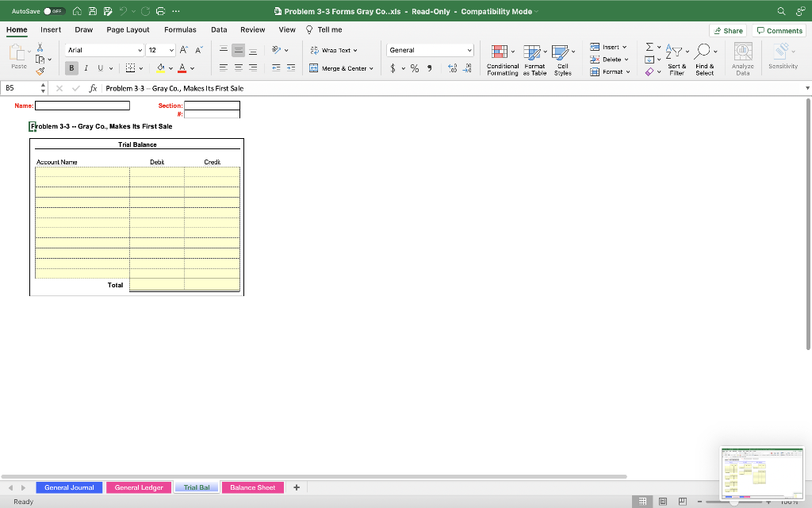Click the increase indent icon
The image size is (812, 508).
[x=291, y=68]
